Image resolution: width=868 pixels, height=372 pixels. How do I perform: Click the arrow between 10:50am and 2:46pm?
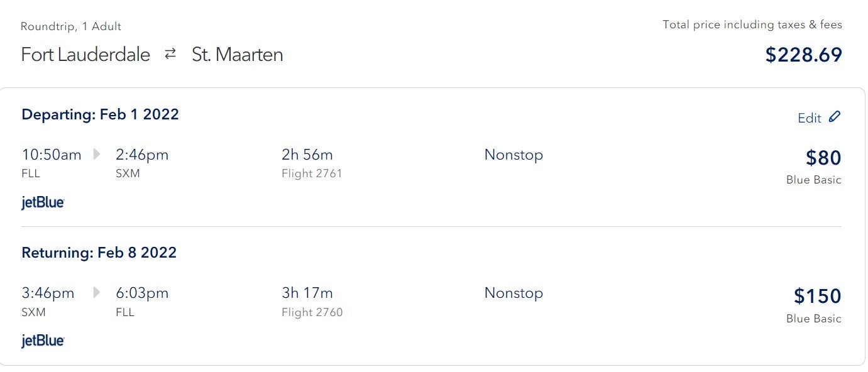tap(97, 155)
